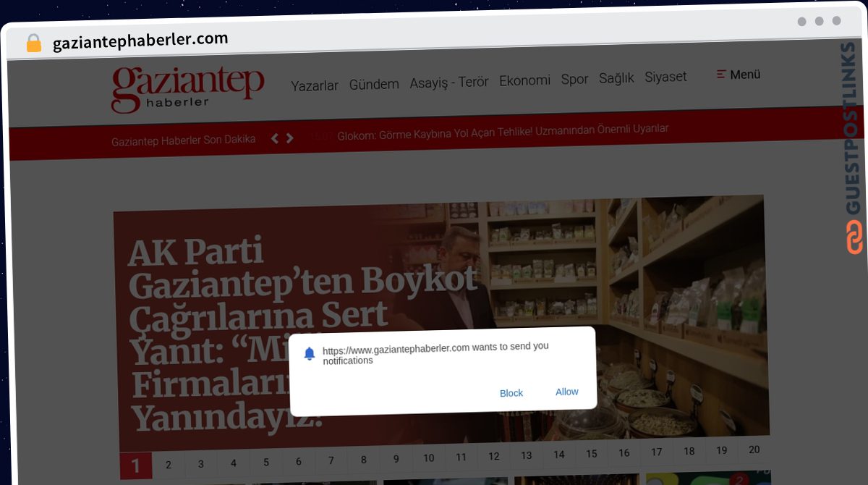868x485 pixels.
Task: Visit the Siyaset section
Action: click(665, 76)
